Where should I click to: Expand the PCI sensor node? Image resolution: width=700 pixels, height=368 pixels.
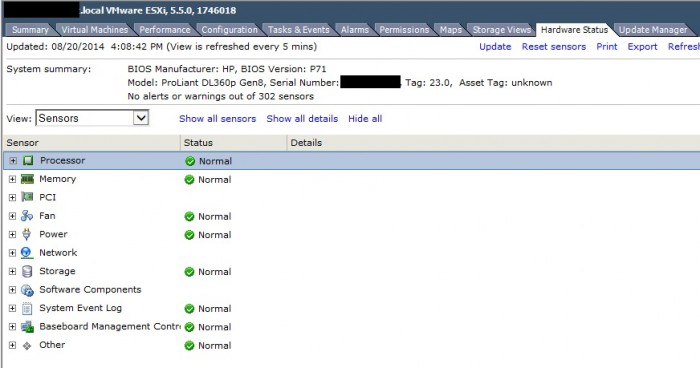click(12, 197)
